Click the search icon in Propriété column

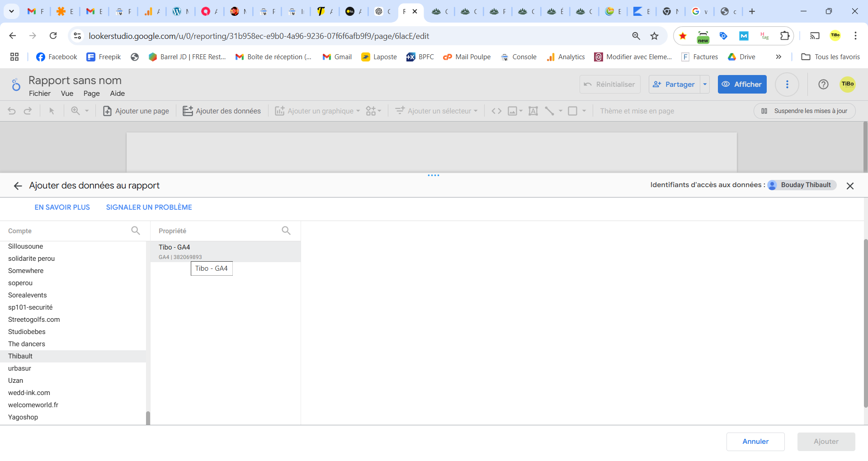(x=286, y=230)
